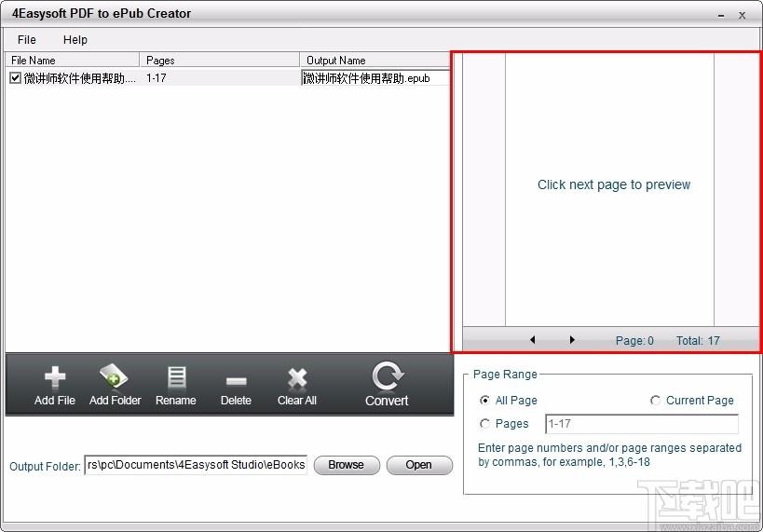Click 'Click next page to preview' text
The image size is (763, 532).
[x=614, y=184]
